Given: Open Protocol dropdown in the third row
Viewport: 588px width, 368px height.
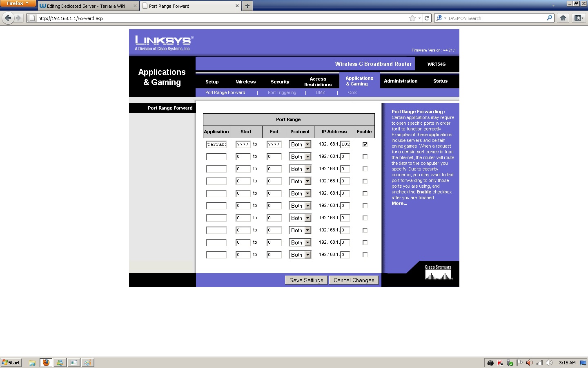Looking at the screenshot, I should [x=300, y=169].
